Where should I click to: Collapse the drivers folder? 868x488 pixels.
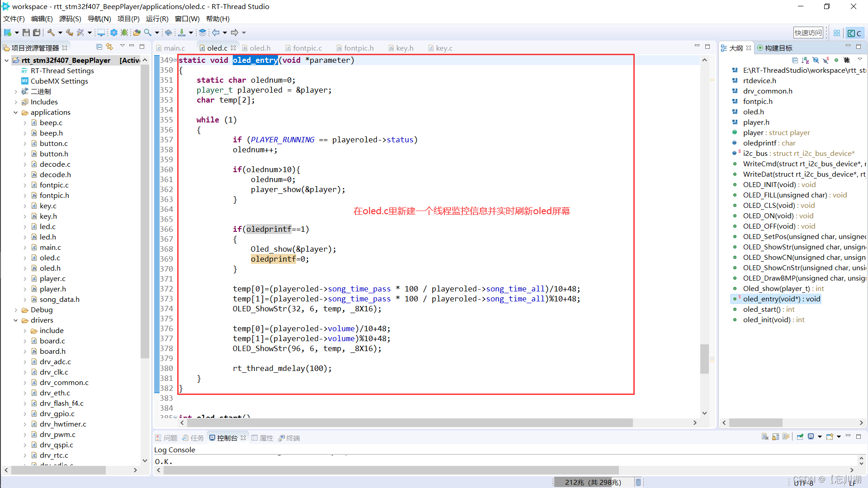point(16,320)
